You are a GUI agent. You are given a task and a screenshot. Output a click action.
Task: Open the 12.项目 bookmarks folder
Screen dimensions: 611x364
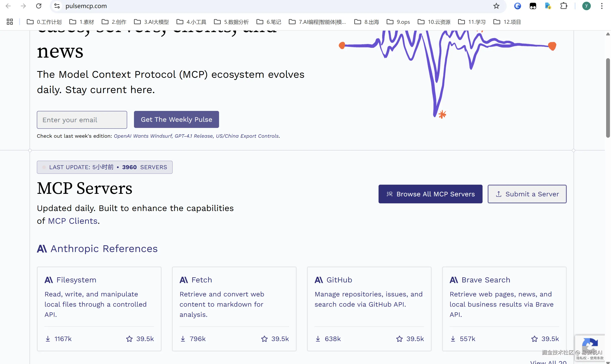[507, 22]
